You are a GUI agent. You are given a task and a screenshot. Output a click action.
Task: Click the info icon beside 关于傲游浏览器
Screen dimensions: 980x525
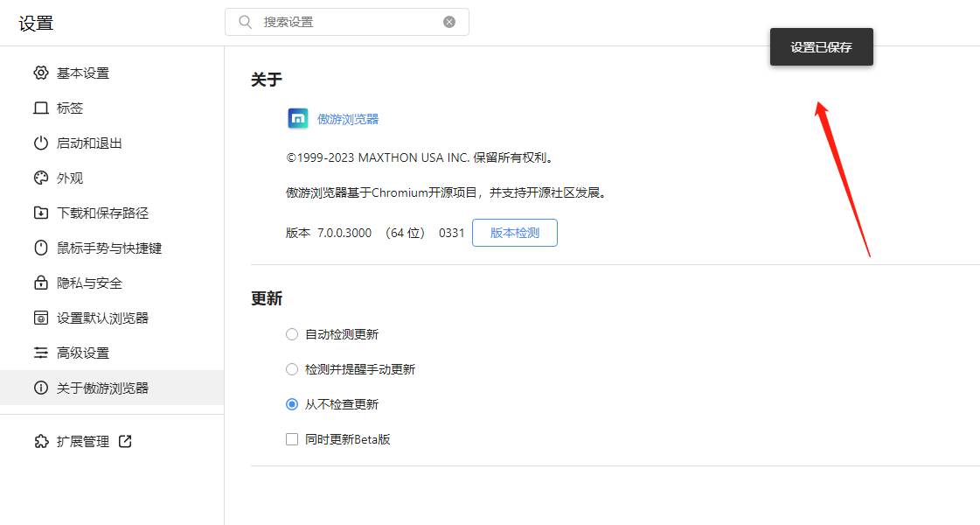[x=40, y=388]
